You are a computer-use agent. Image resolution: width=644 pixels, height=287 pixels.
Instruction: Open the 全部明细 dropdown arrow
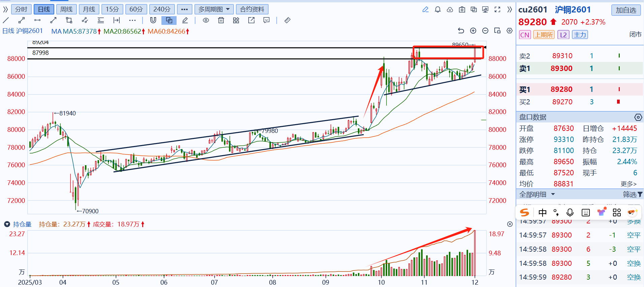pyautogui.click(x=553, y=194)
